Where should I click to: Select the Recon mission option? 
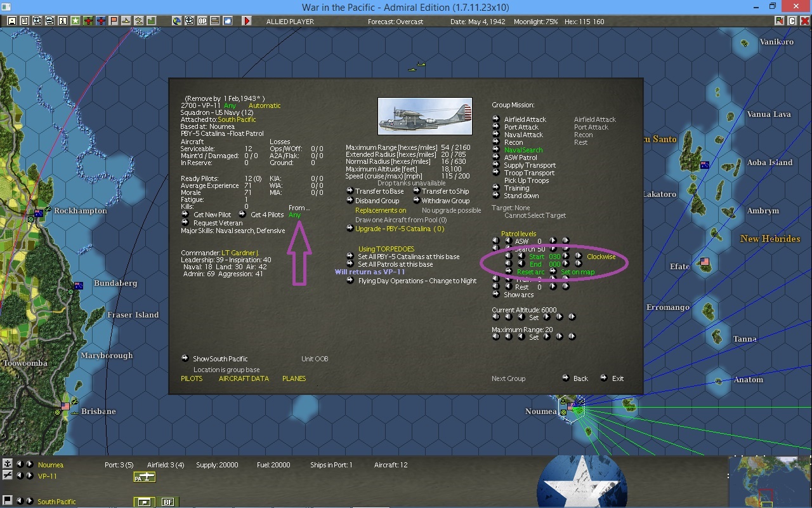pyautogui.click(x=513, y=142)
